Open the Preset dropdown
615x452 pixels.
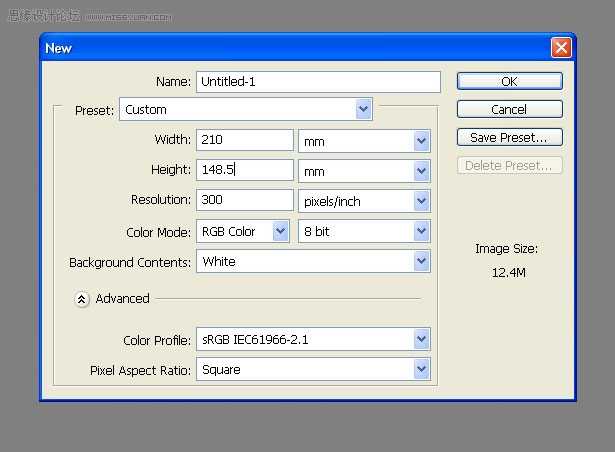click(245, 109)
